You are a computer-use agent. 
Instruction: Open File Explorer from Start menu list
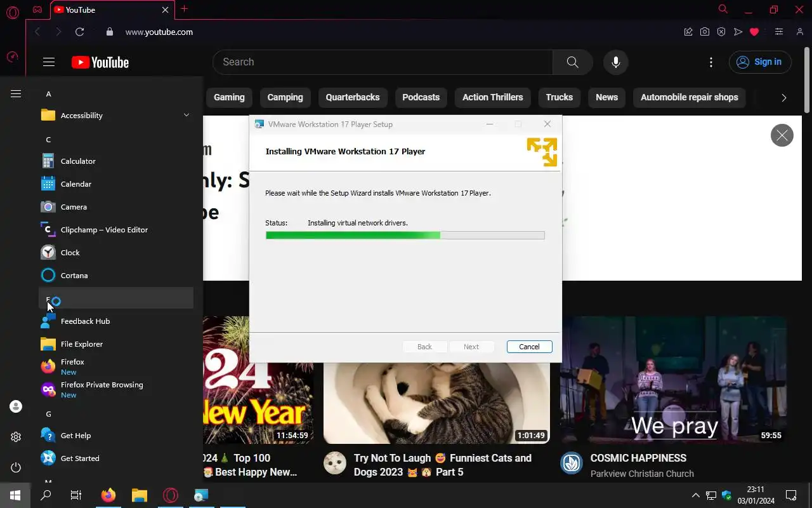tap(116, 344)
